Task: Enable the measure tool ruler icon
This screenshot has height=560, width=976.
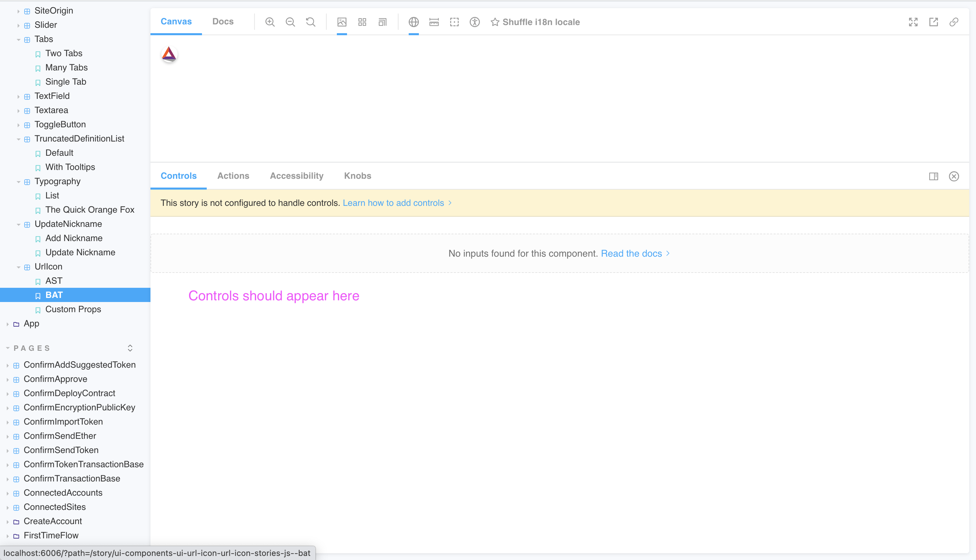Action: click(x=434, y=22)
